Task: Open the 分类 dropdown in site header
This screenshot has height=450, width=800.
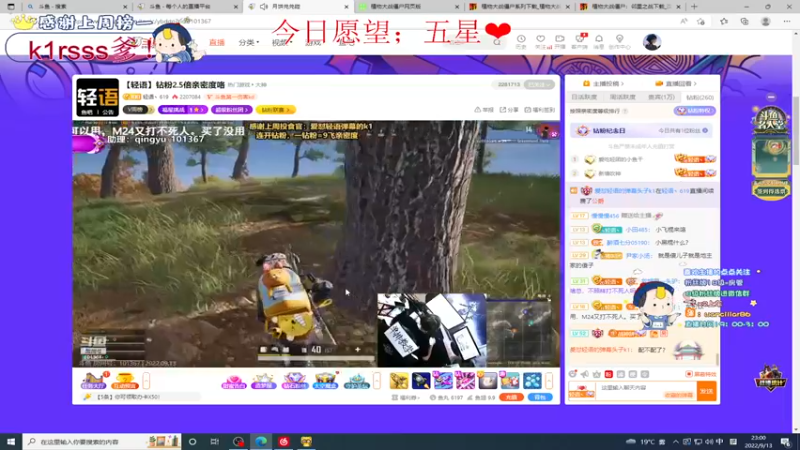Action: pos(248,42)
